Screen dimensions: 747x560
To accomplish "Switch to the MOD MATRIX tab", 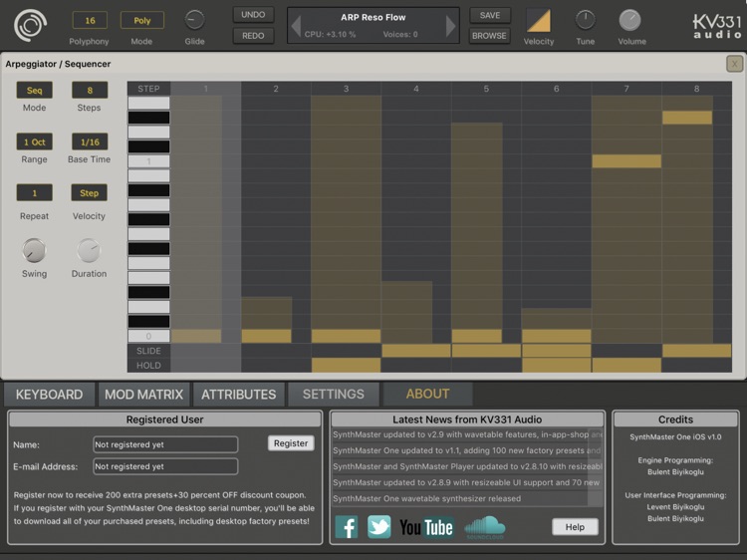I will 143,395.
